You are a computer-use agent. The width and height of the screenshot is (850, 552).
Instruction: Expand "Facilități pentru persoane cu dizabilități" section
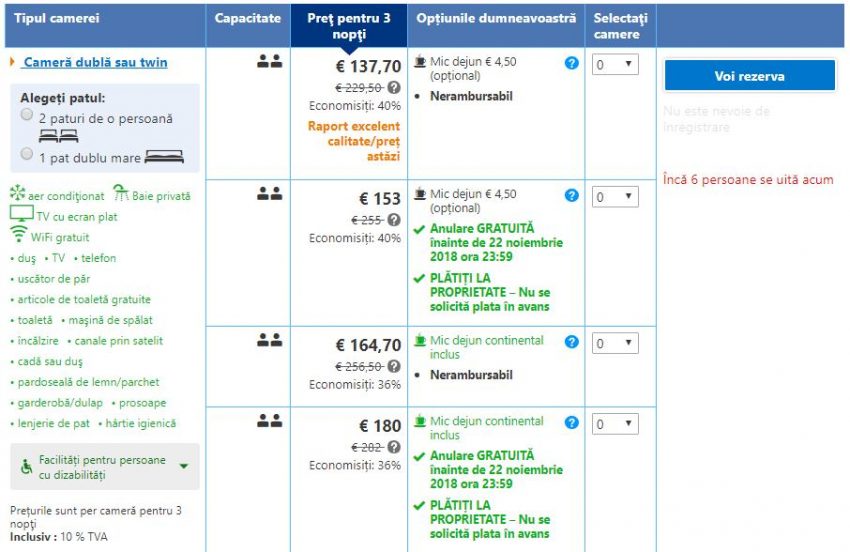point(184,466)
